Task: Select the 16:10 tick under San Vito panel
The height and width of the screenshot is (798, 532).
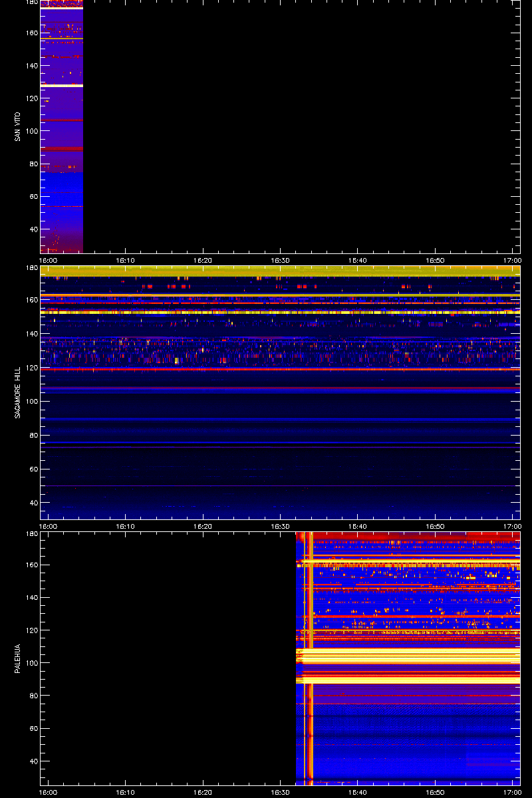Action: tap(126, 261)
